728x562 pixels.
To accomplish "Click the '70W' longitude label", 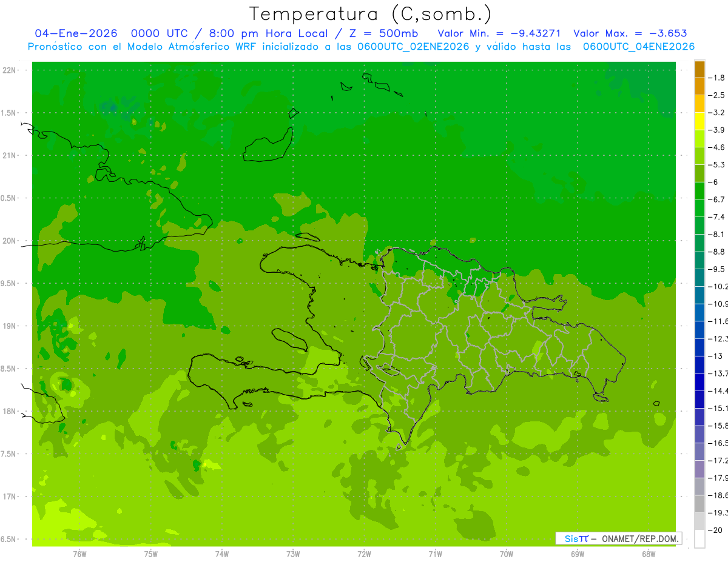I will click(506, 554).
